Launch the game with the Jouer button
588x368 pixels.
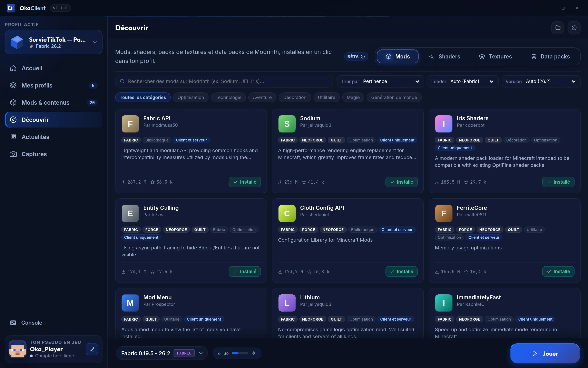click(545, 353)
